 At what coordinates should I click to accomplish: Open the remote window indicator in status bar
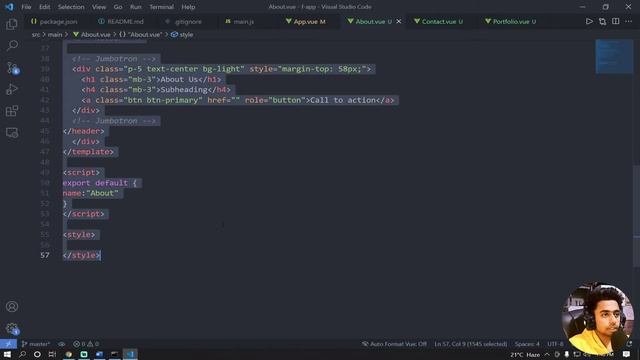click(x=8, y=344)
